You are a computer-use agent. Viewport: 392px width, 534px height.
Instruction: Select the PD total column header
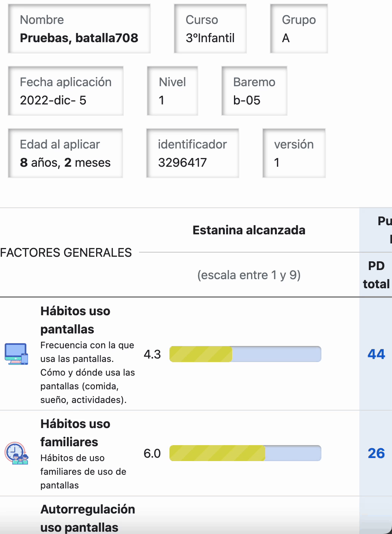[376, 275]
